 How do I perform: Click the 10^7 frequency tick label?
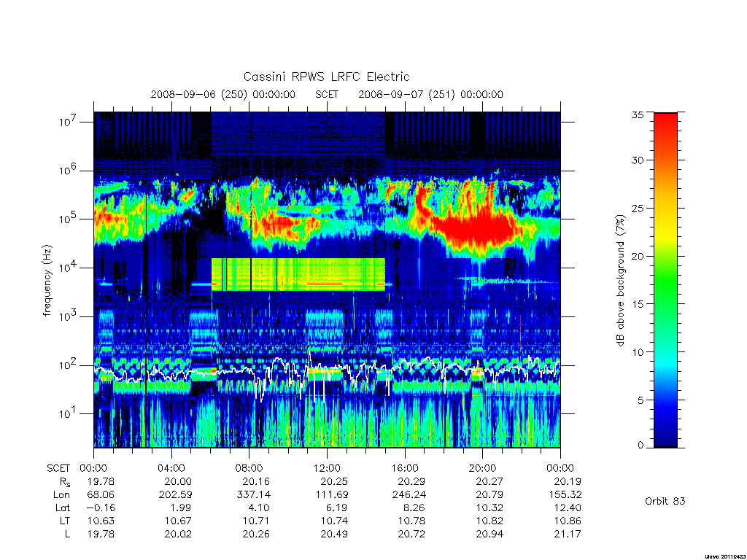tap(68, 122)
